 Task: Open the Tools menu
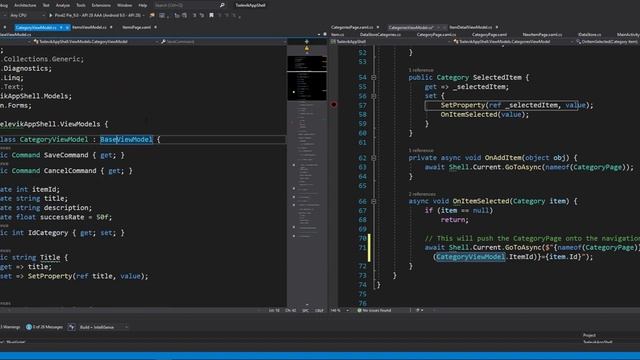pyautogui.click(x=81, y=5)
